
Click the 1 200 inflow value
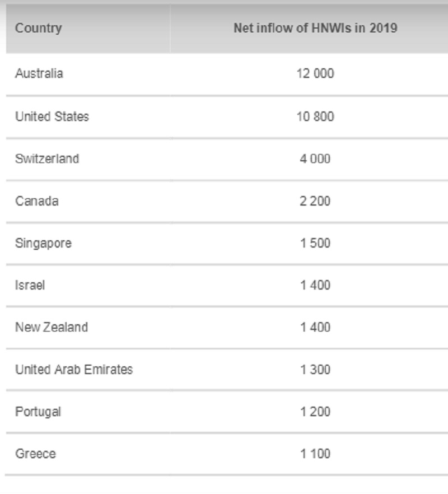[x=315, y=412]
